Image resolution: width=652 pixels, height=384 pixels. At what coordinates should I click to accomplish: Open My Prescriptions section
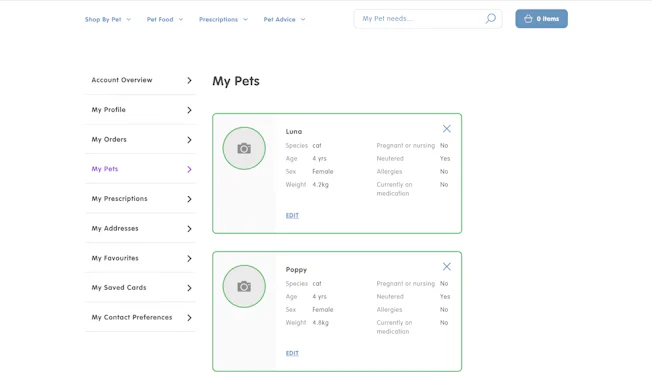(141, 199)
